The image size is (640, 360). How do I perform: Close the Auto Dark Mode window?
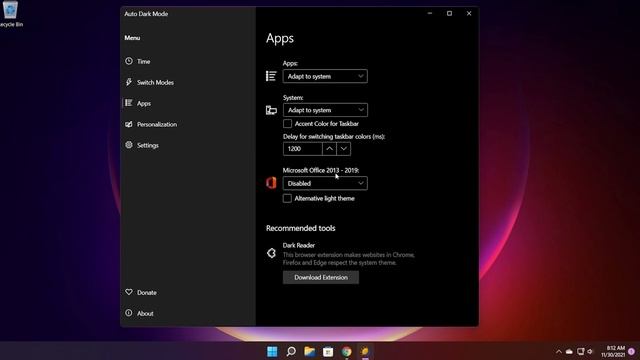pos(469,13)
